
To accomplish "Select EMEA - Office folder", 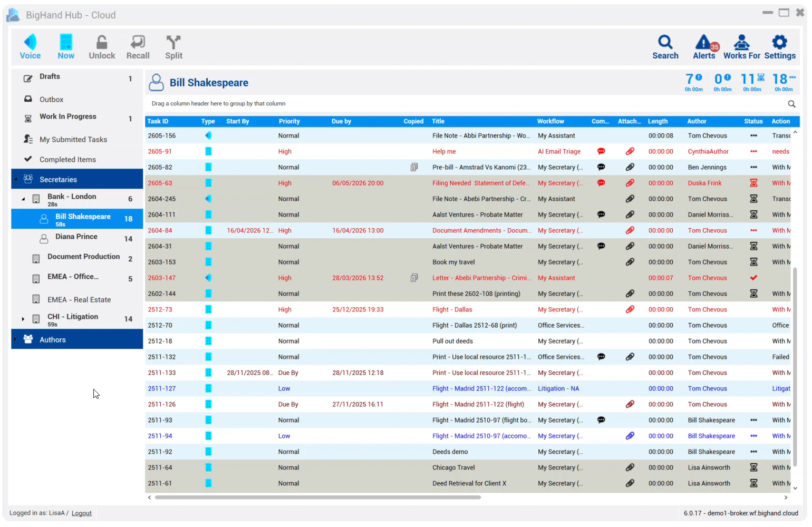I will [77, 279].
